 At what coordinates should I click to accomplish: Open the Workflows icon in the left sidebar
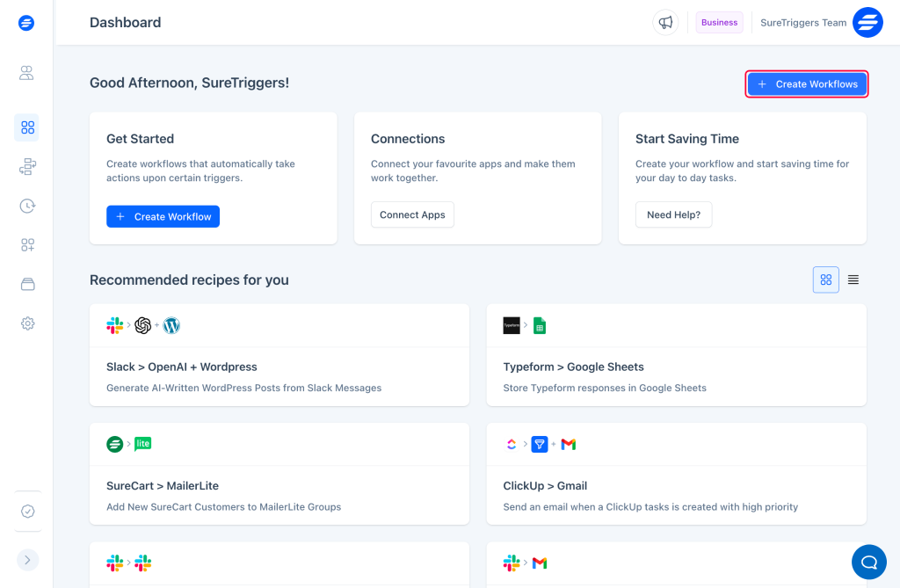point(26,166)
